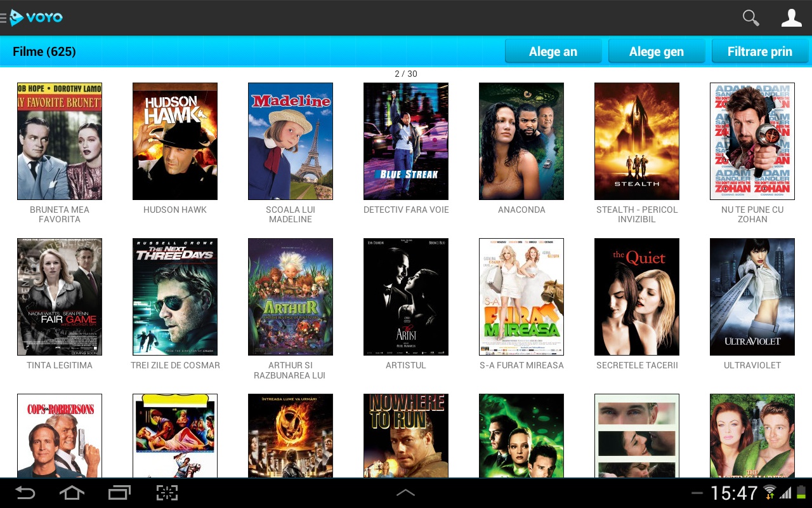Open the Nowhere to Run poster
Screen dimensions: 812x508
(x=406, y=436)
